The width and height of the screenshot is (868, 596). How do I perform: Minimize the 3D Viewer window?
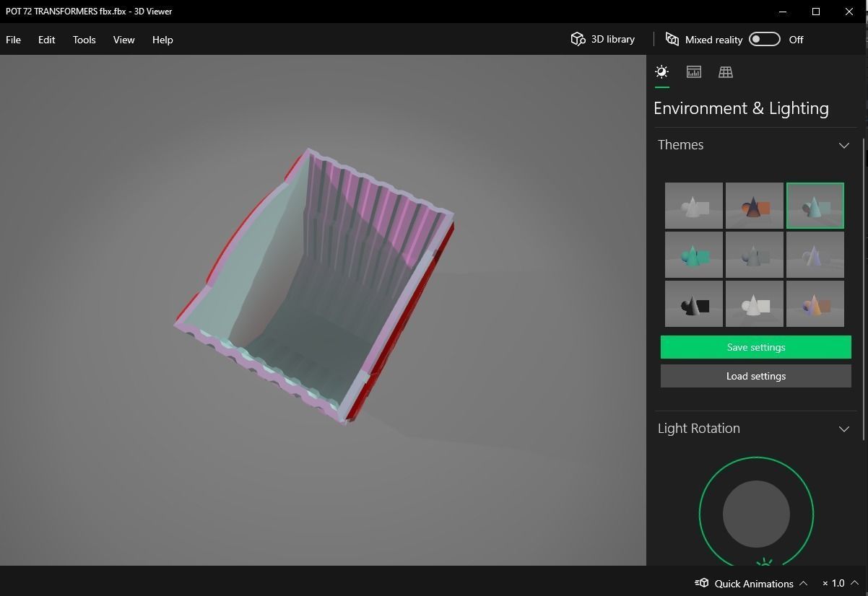[x=783, y=12]
